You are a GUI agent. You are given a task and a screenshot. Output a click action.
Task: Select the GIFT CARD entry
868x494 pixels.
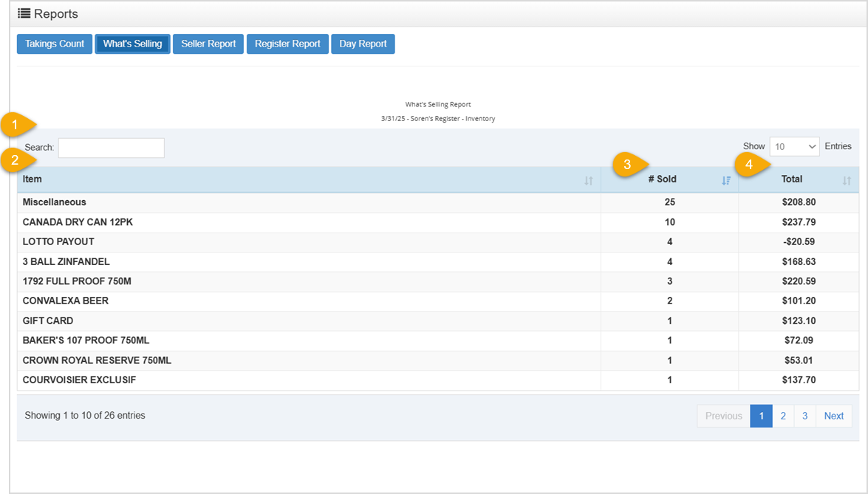(295, 320)
